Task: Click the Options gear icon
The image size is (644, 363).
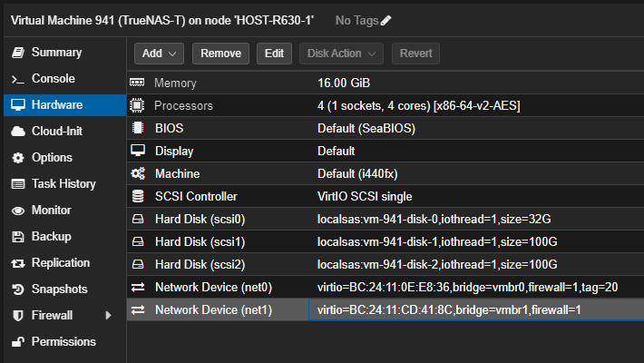Action: tap(18, 158)
